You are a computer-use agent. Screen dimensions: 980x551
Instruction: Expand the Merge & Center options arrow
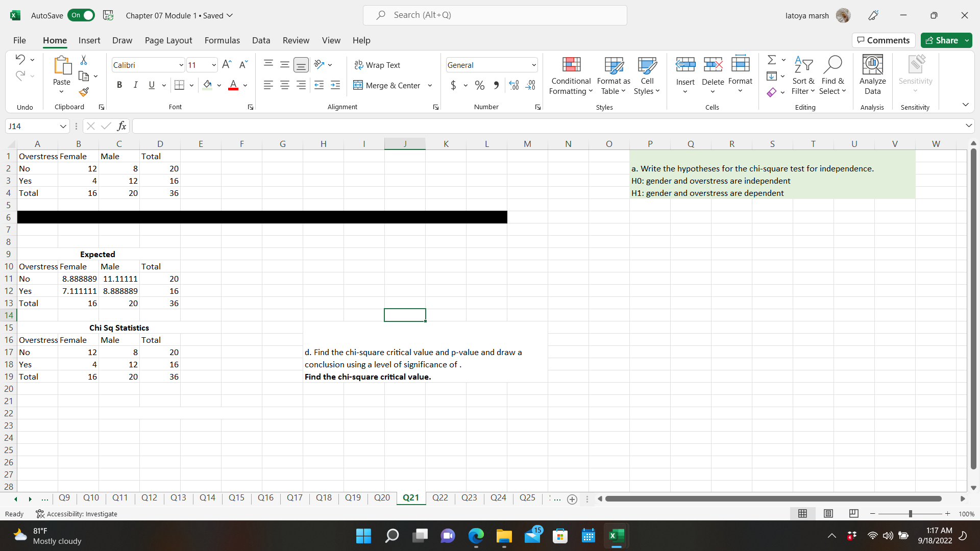pyautogui.click(x=430, y=86)
